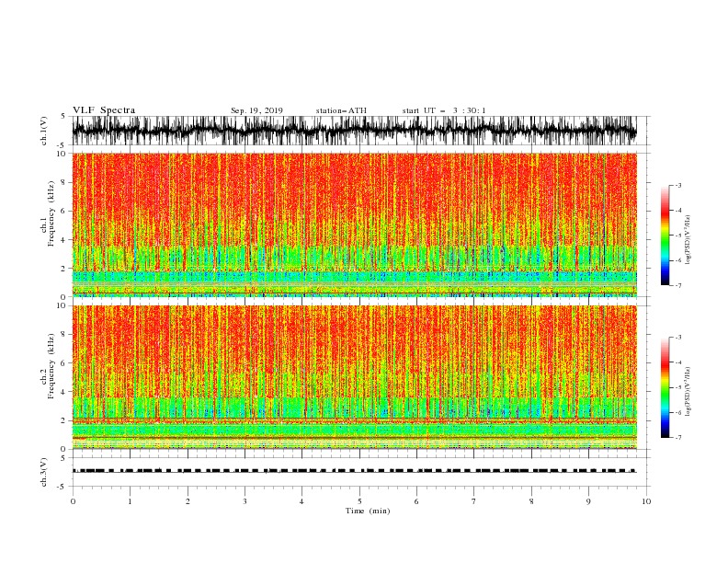Click the time axis tick label "10"

[646, 501]
